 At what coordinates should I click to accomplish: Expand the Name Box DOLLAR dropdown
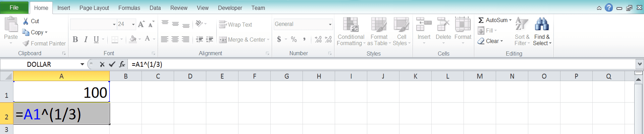click(82, 64)
